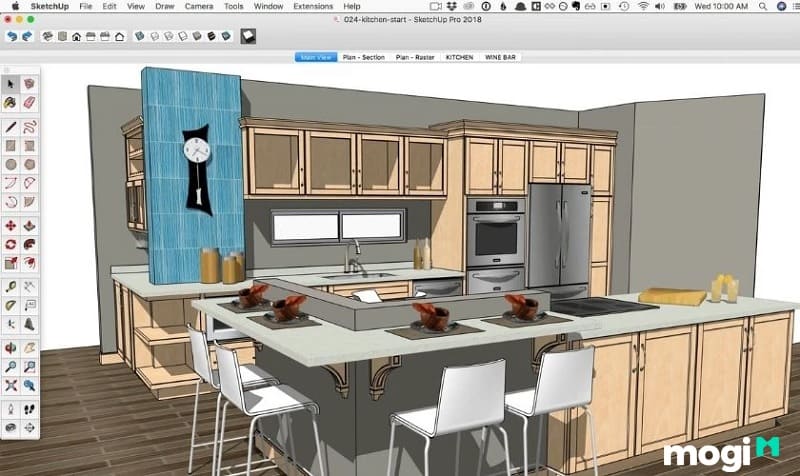Choose the Polygon tool

pyautogui.click(x=30, y=164)
